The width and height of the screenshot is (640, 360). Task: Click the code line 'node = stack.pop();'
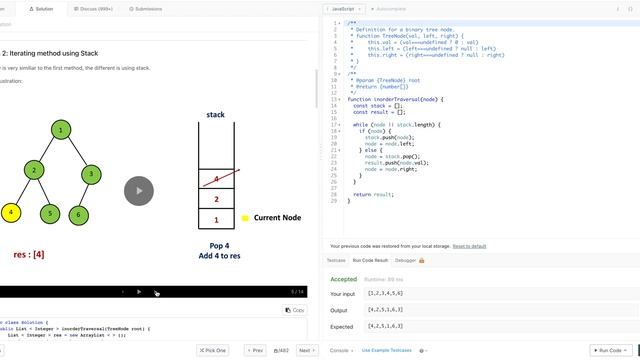coord(392,156)
